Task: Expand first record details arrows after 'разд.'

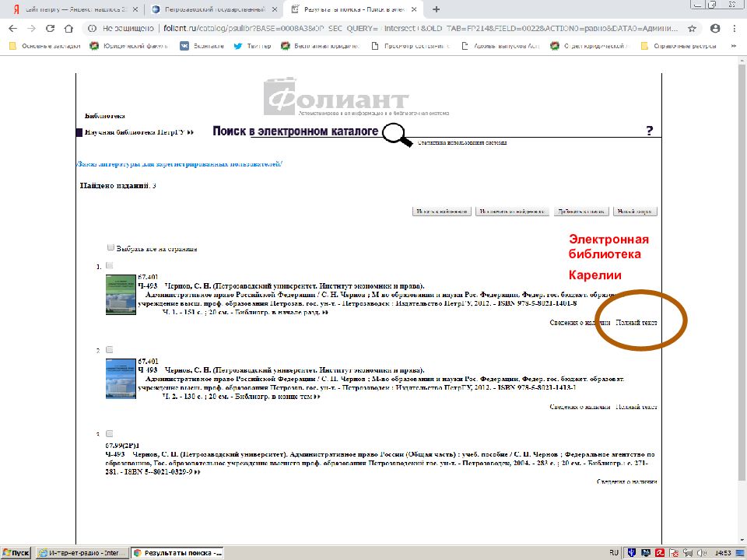Action: (325, 313)
